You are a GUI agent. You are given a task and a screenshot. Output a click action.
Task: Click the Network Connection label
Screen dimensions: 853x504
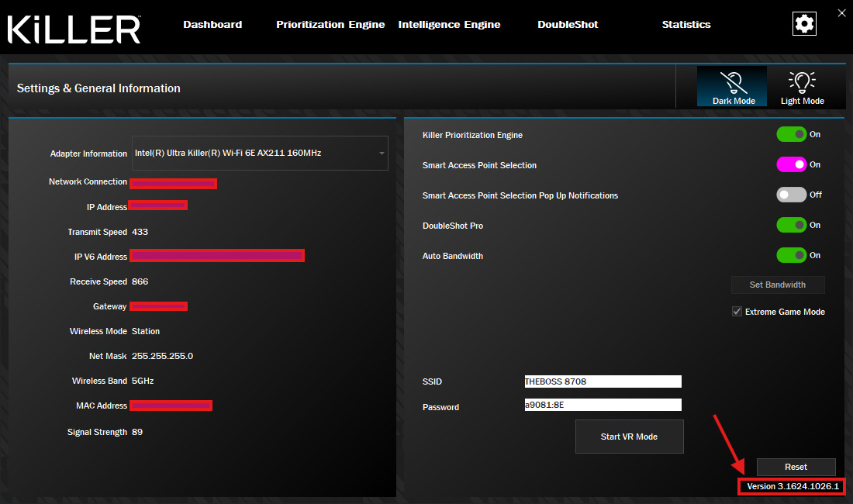click(88, 181)
